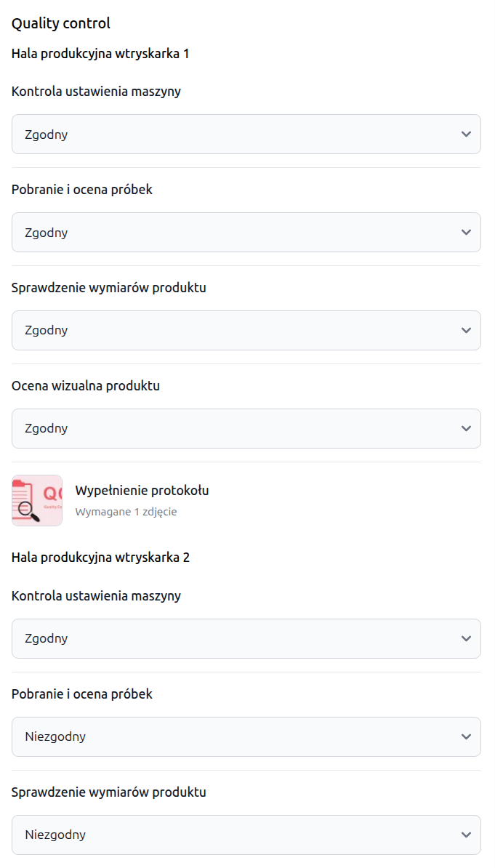Select the Quality control heading
The image size is (495, 868).
[60, 23]
